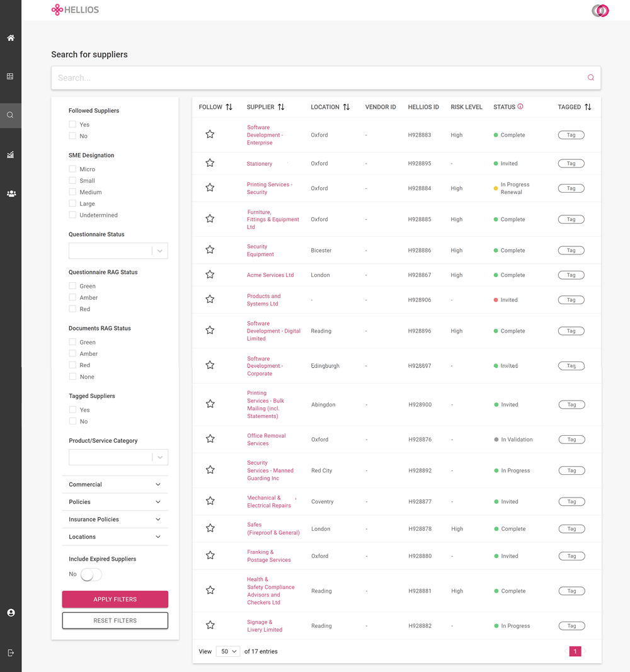Click the Status info icon
Image resolution: width=630 pixels, height=672 pixels.
tap(520, 106)
